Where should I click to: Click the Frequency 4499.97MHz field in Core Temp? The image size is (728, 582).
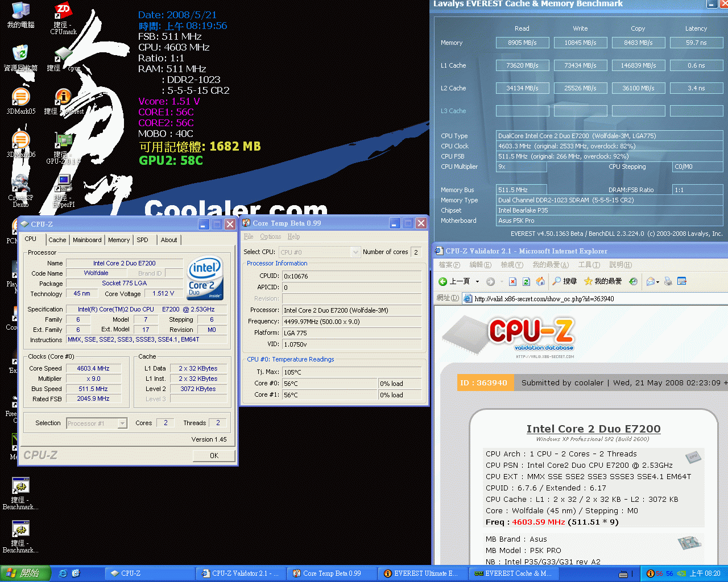(351, 322)
